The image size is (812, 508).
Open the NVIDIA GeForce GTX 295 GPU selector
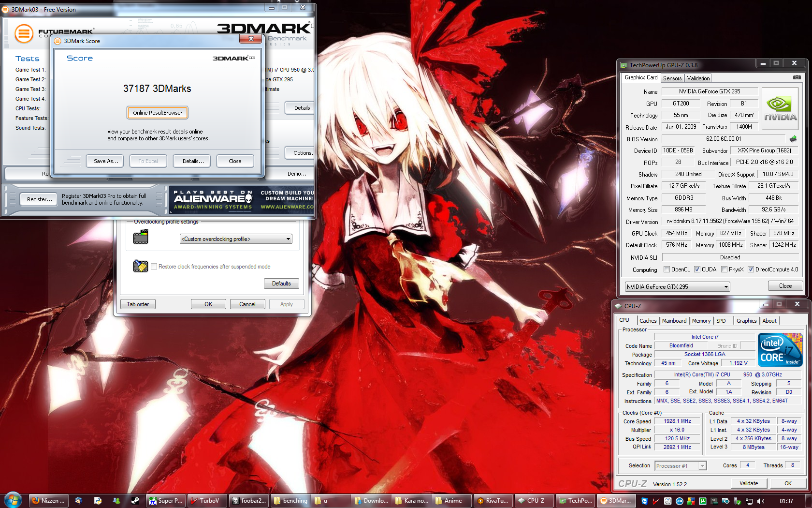[677, 287]
